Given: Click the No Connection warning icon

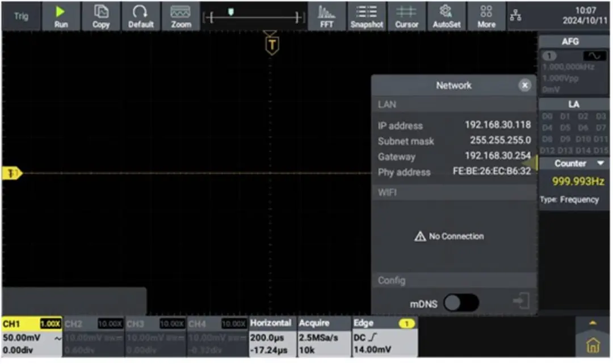Looking at the screenshot, I should click(419, 236).
